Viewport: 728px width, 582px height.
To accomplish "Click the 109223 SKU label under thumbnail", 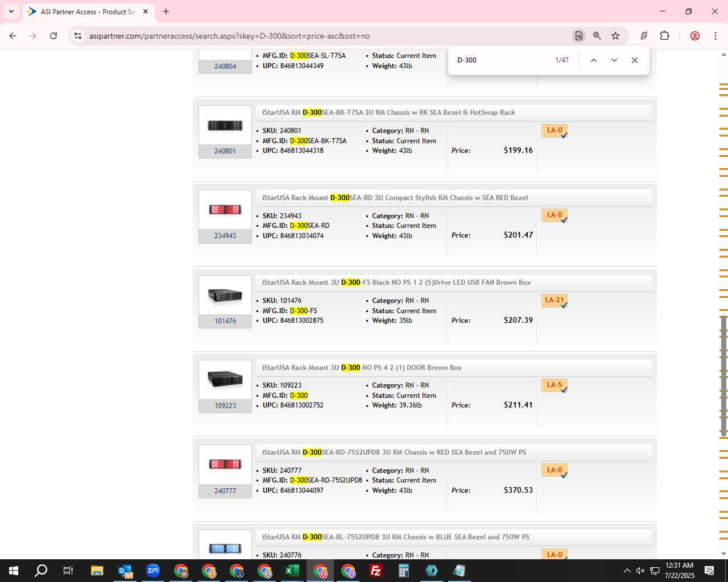I will [225, 406].
